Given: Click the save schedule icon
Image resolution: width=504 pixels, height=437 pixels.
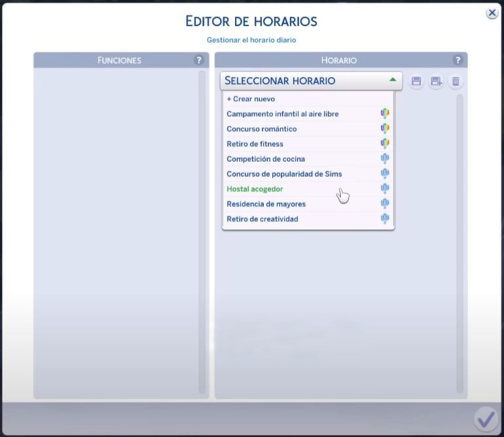Looking at the screenshot, I should [x=416, y=81].
